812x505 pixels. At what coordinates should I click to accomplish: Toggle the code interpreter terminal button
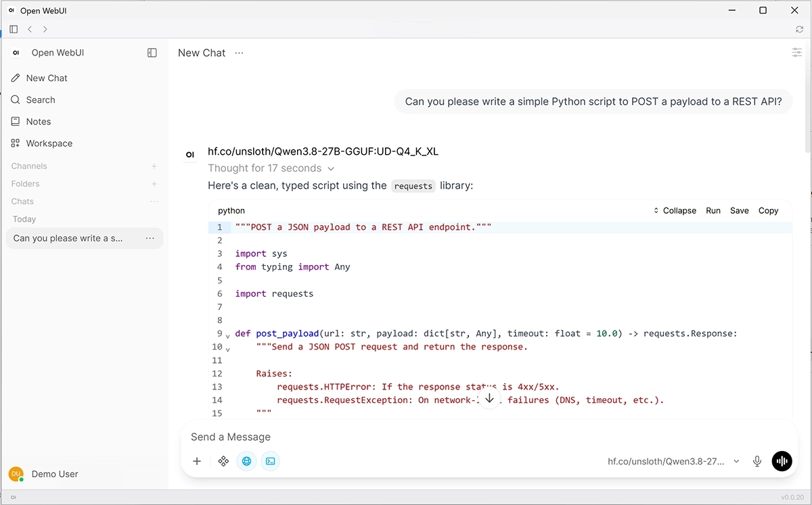coord(270,461)
